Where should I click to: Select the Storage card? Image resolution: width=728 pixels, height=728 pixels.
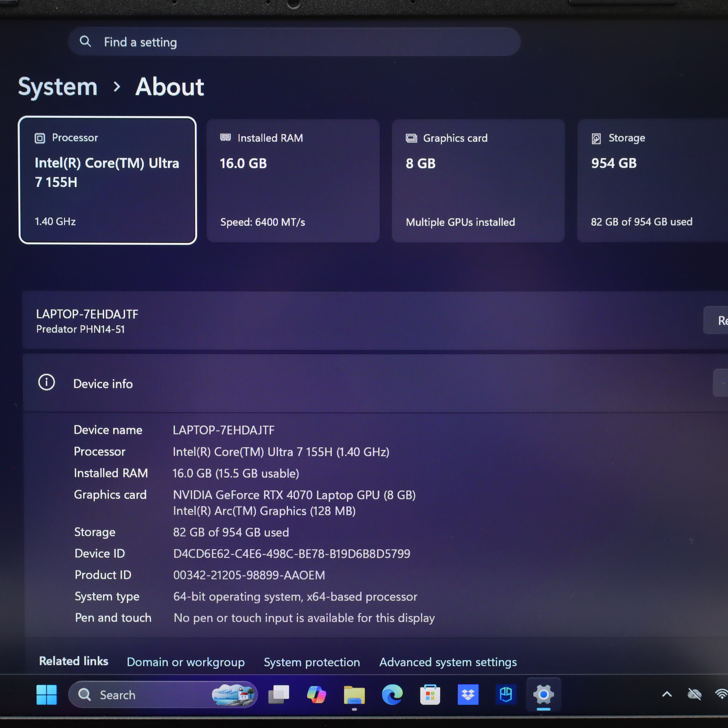652,181
